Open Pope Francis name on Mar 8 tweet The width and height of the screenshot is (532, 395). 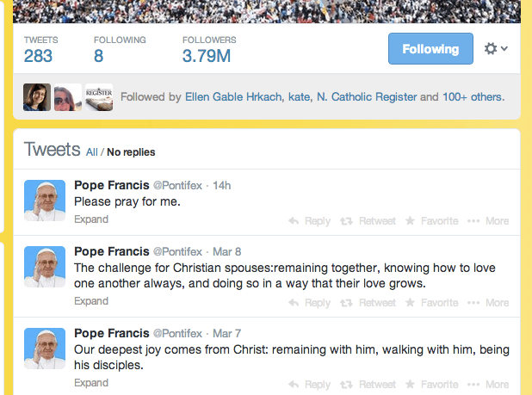[112, 251]
